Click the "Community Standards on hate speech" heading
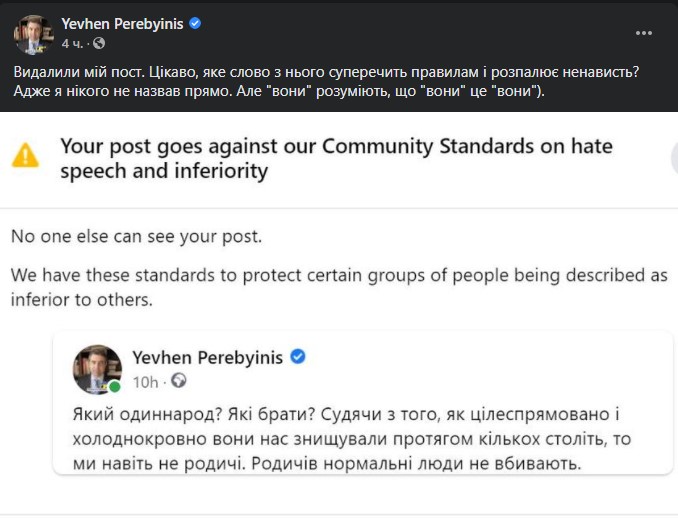The height and width of the screenshot is (531, 678). (336, 158)
